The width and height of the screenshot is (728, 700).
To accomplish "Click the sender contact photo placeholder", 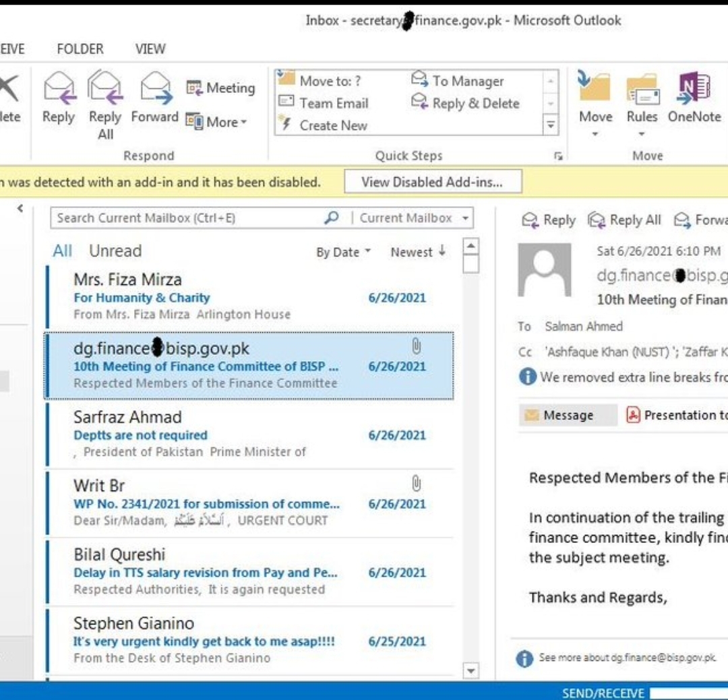I will 545,269.
